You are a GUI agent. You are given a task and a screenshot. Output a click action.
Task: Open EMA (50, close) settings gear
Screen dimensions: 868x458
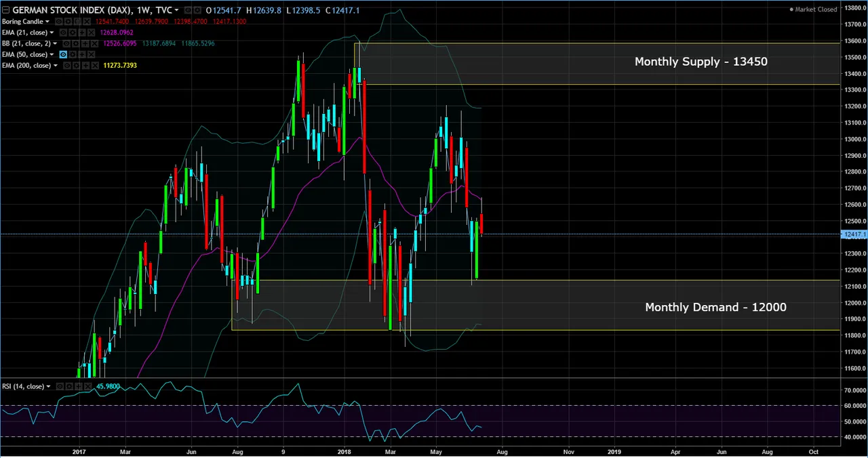pyautogui.click(x=73, y=54)
